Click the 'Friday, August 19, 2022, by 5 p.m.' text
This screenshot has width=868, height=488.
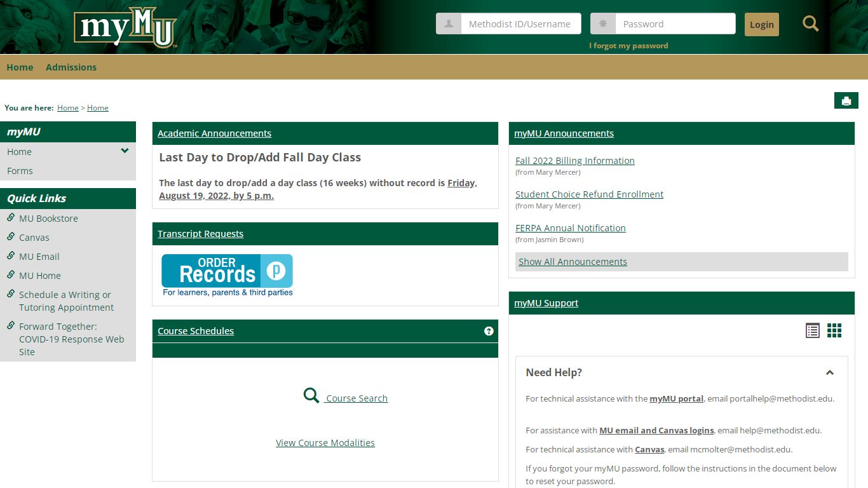(x=318, y=189)
